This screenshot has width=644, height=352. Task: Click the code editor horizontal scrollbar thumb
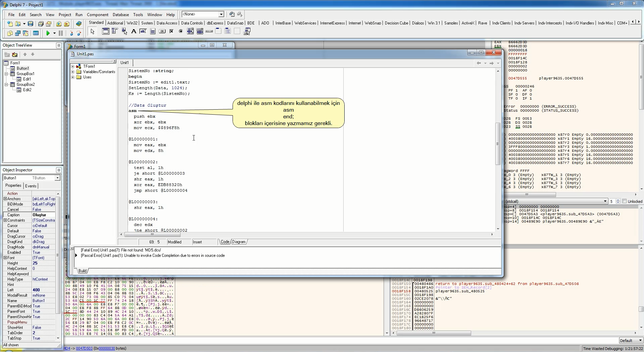[x=153, y=235]
